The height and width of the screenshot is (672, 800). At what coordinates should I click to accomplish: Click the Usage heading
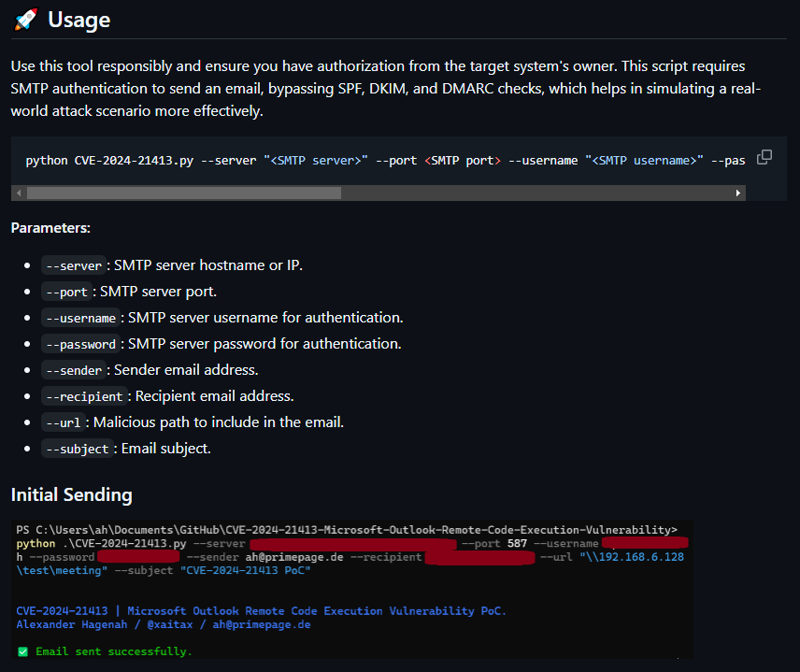(79, 20)
